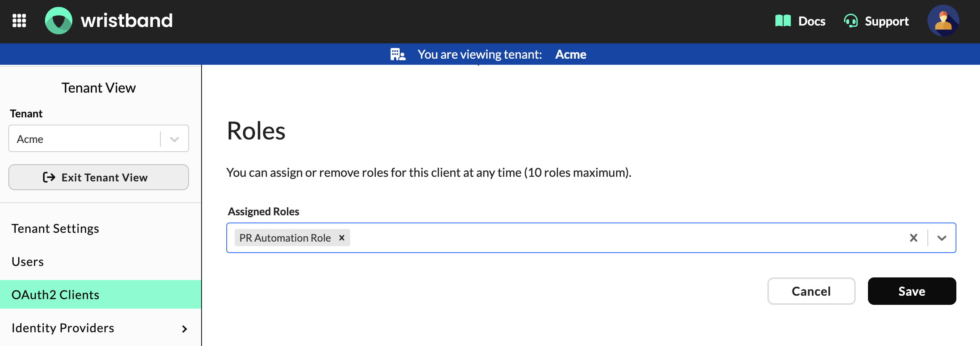Open the user avatar menu
The image size is (980, 346).
point(943,21)
